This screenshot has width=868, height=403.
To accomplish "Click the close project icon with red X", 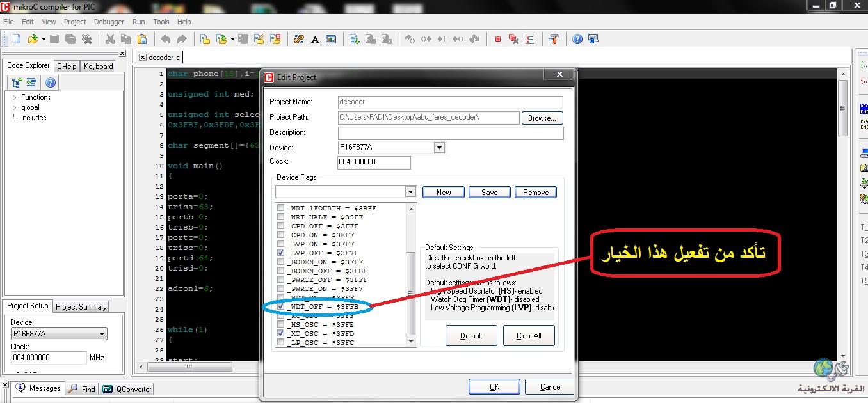I will pos(275,39).
